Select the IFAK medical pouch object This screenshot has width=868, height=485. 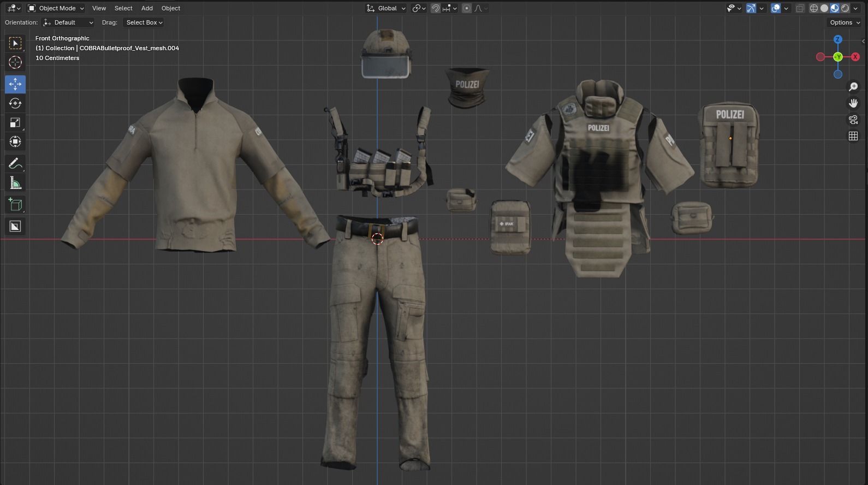click(510, 227)
